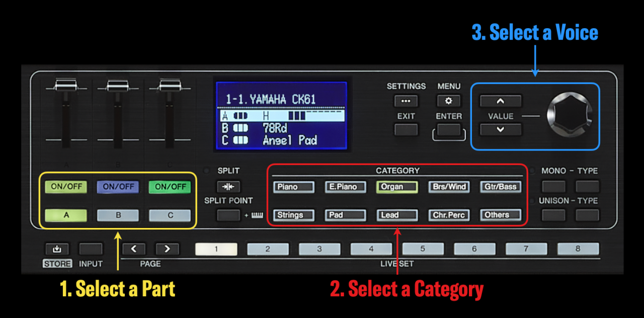This screenshot has height=318, width=644.
Task: Select the Lead category
Action: coord(396,215)
